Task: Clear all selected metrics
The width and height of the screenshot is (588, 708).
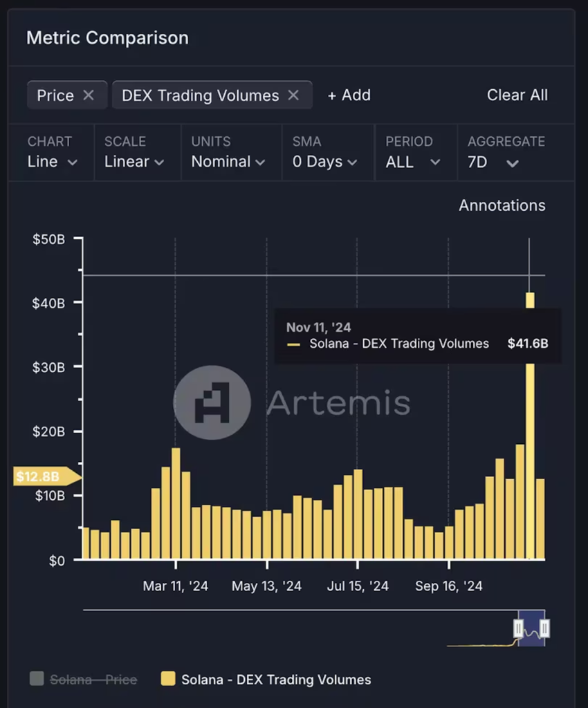Action: pos(517,95)
